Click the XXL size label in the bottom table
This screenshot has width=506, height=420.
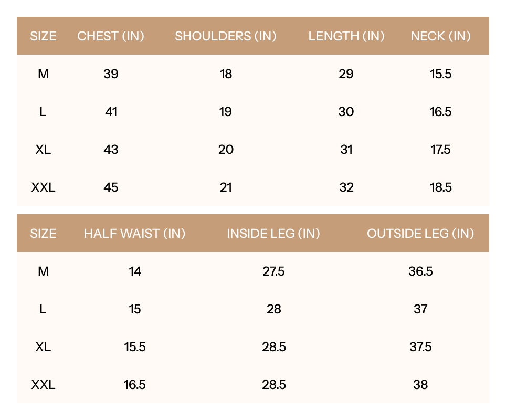point(43,385)
